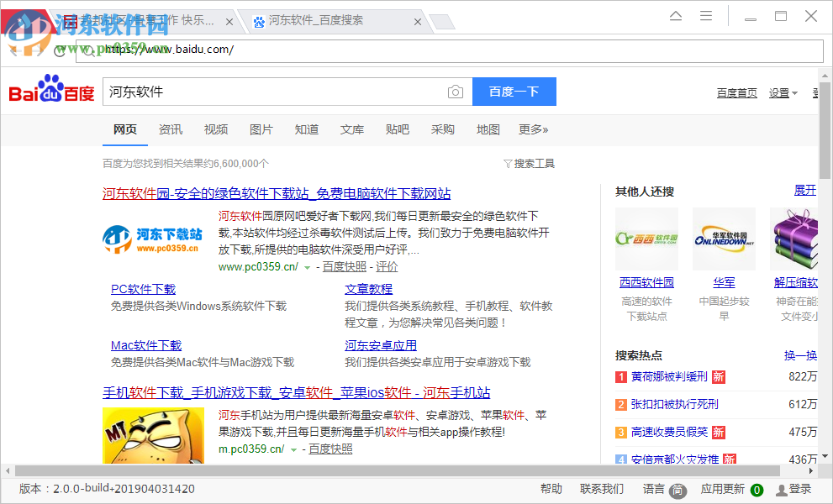833x504 pixels.
Task: Click the 解压缩软件 books thumbnail
Action: (793, 239)
